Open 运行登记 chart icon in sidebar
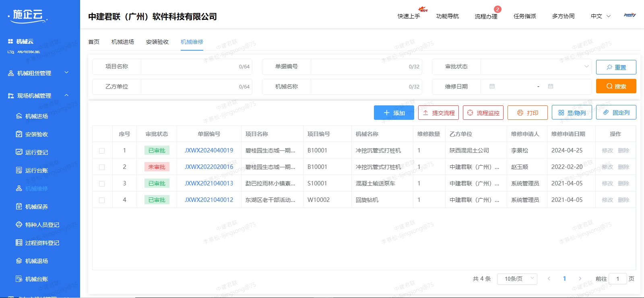This screenshot has width=644, height=298. click(x=19, y=152)
